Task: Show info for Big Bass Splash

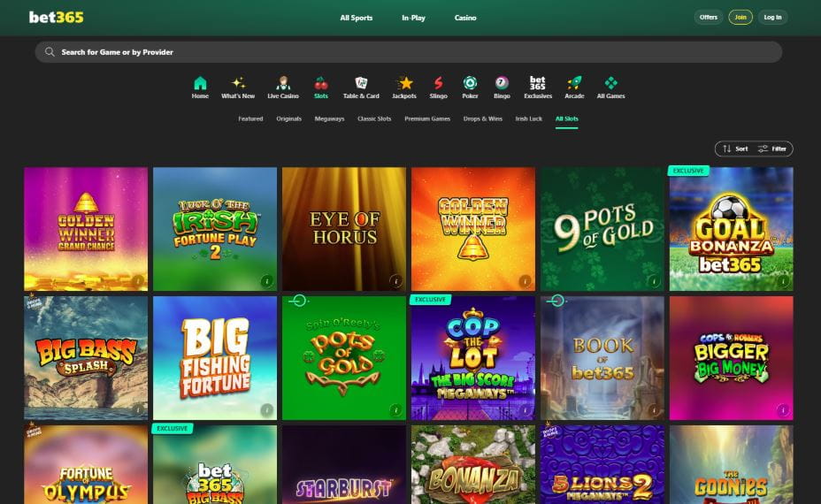Action: pos(138,409)
